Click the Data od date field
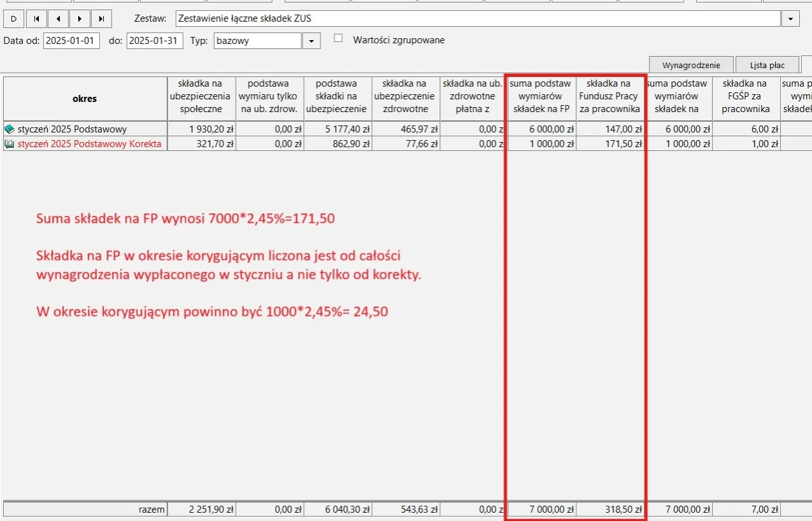 tap(71, 41)
